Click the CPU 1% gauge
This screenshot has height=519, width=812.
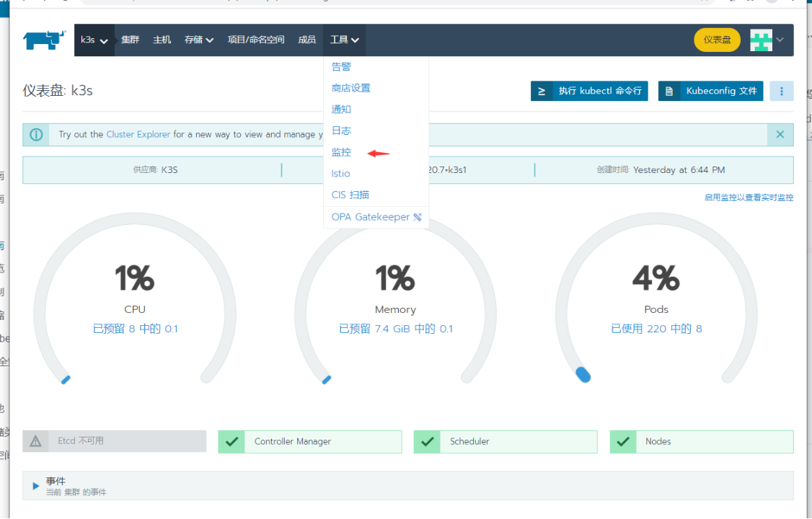point(135,298)
